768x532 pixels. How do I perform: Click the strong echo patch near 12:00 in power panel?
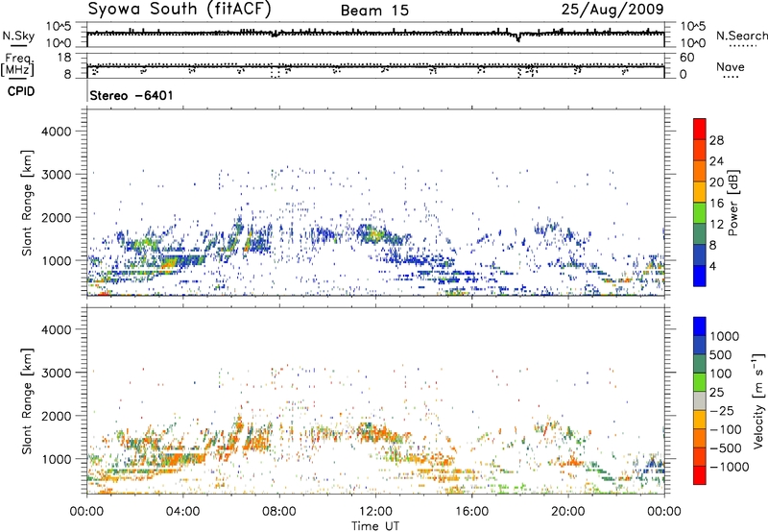coord(373,234)
